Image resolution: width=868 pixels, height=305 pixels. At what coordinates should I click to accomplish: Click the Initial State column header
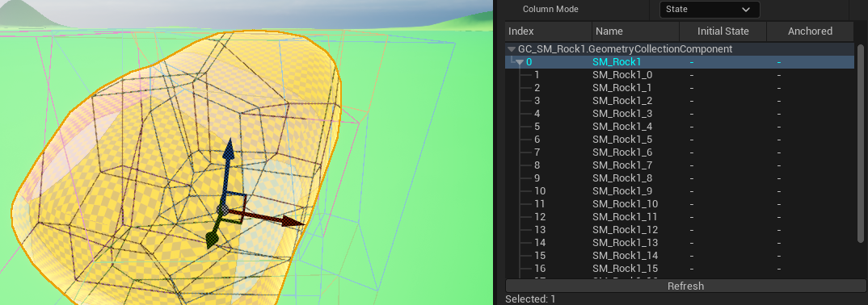pos(723,31)
